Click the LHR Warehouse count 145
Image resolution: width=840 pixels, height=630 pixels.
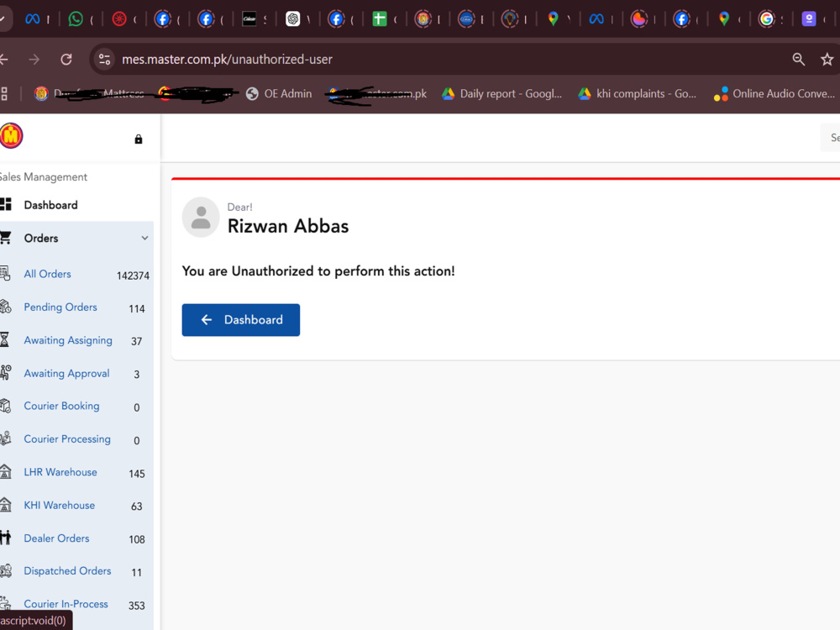(x=137, y=474)
